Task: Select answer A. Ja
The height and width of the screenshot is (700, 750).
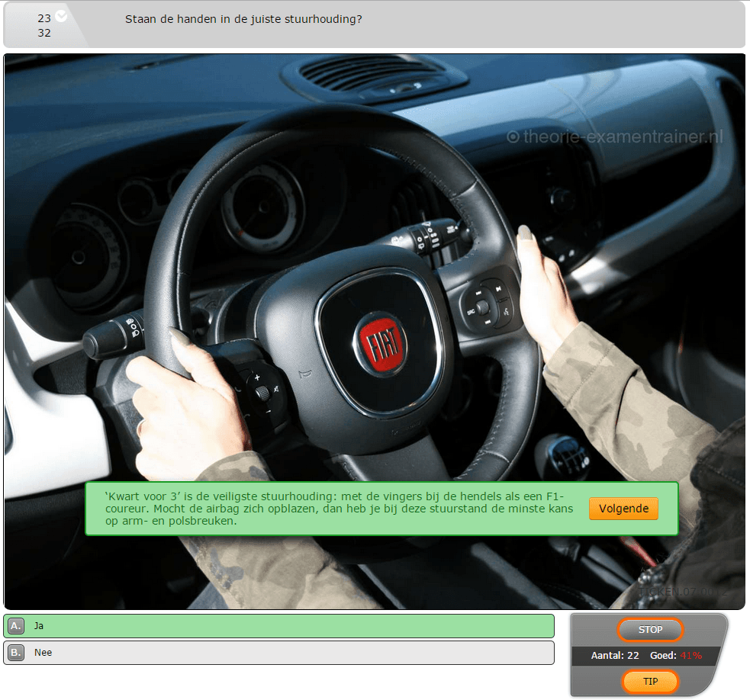Action: tap(278, 626)
